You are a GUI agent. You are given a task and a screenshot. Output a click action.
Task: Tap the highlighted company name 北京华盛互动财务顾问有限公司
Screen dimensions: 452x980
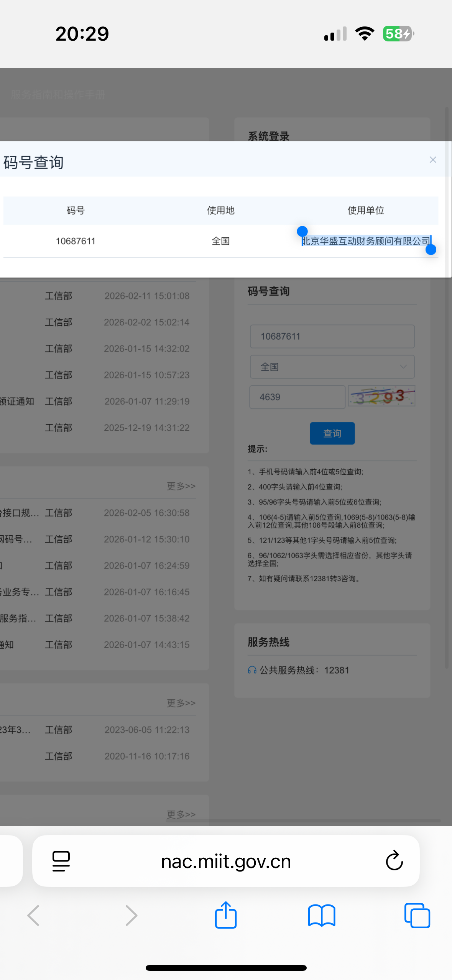click(x=366, y=241)
